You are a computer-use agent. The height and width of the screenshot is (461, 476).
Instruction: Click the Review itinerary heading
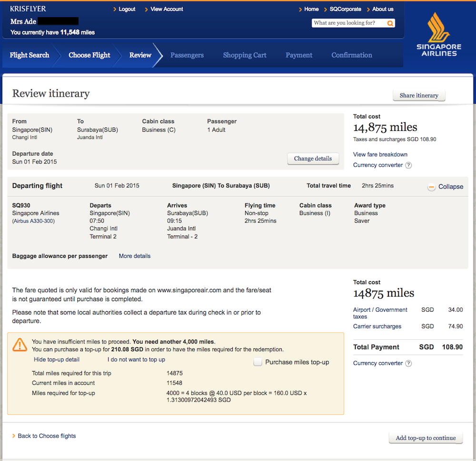click(x=51, y=93)
